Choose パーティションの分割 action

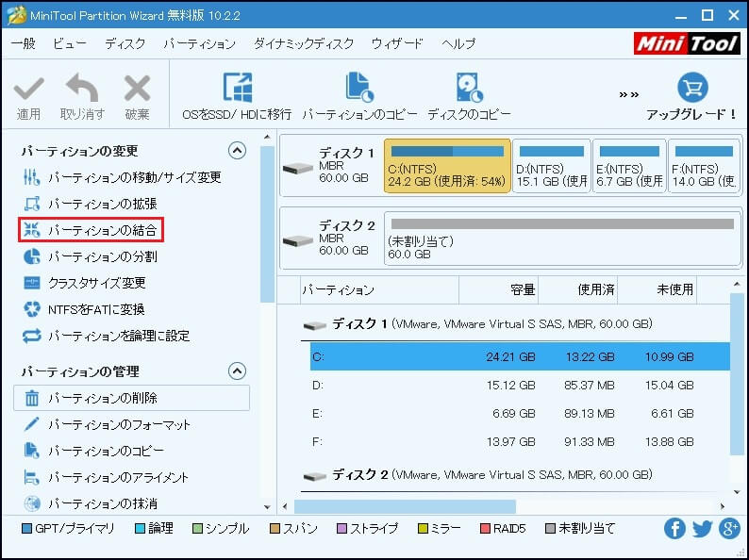(102, 256)
